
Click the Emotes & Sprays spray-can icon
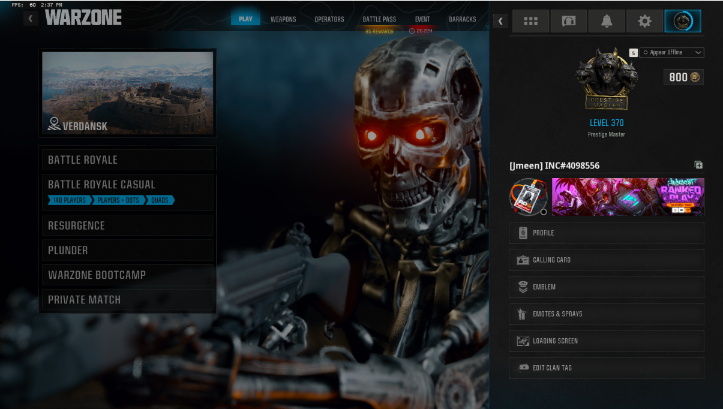click(x=522, y=314)
